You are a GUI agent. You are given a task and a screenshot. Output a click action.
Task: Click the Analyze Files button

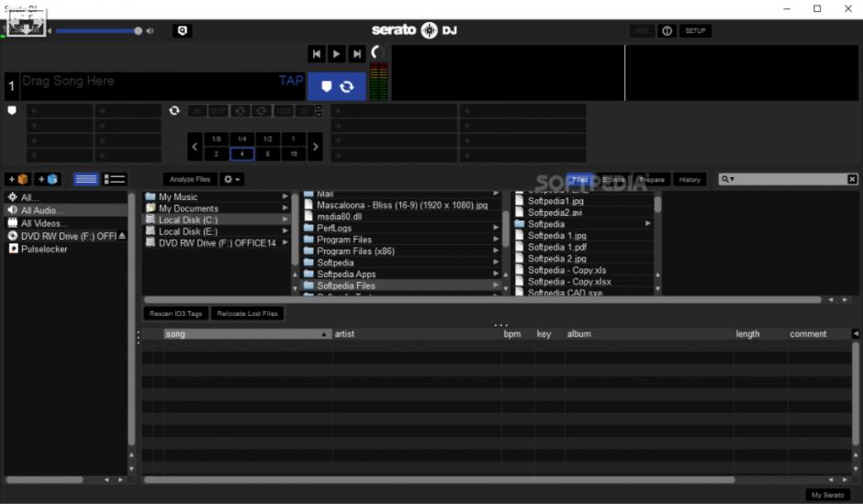point(190,179)
